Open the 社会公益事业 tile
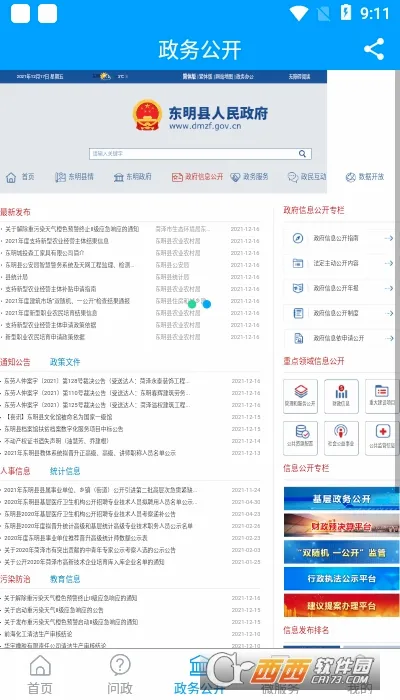The width and height of the screenshot is (400, 700). pos(342,438)
